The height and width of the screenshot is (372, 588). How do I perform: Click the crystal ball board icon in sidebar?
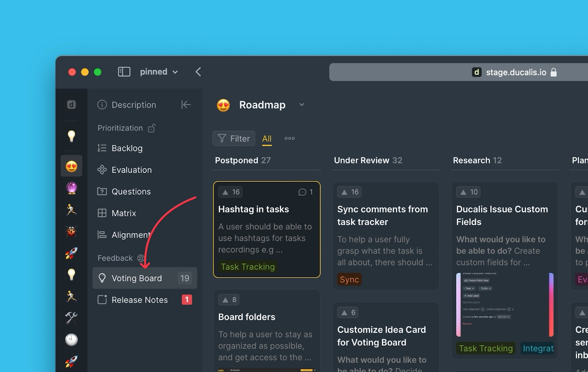click(x=71, y=188)
